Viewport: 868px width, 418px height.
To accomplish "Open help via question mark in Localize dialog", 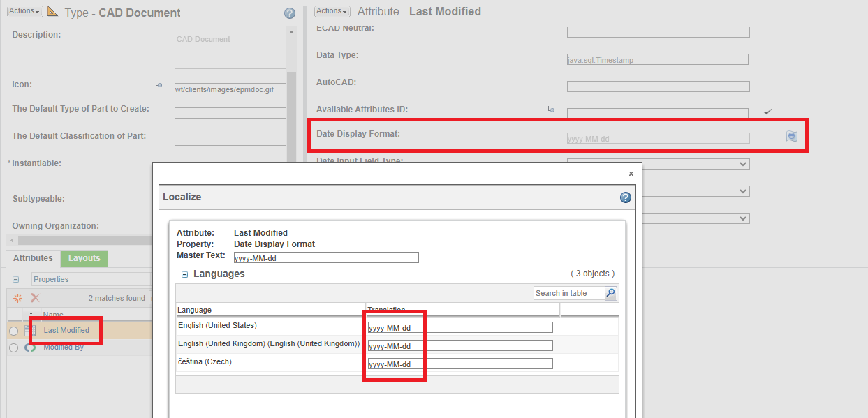I will (625, 197).
